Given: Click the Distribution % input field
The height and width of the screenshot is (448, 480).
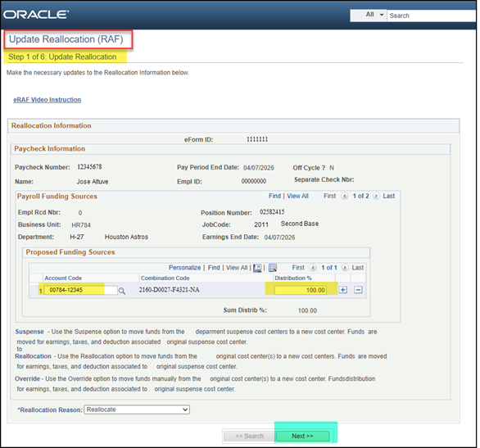Looking at the screenshot, I should click(x=301, y=290).
